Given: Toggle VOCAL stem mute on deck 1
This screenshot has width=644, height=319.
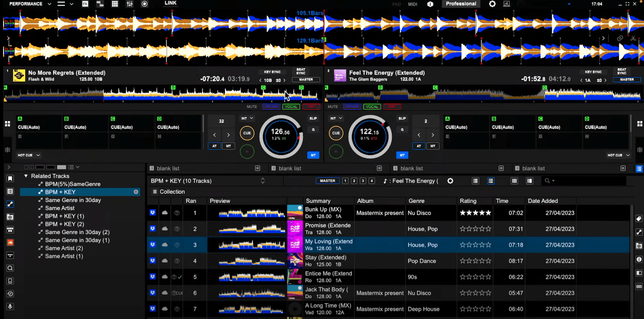Looking at the screenshot, I should 291,106.
